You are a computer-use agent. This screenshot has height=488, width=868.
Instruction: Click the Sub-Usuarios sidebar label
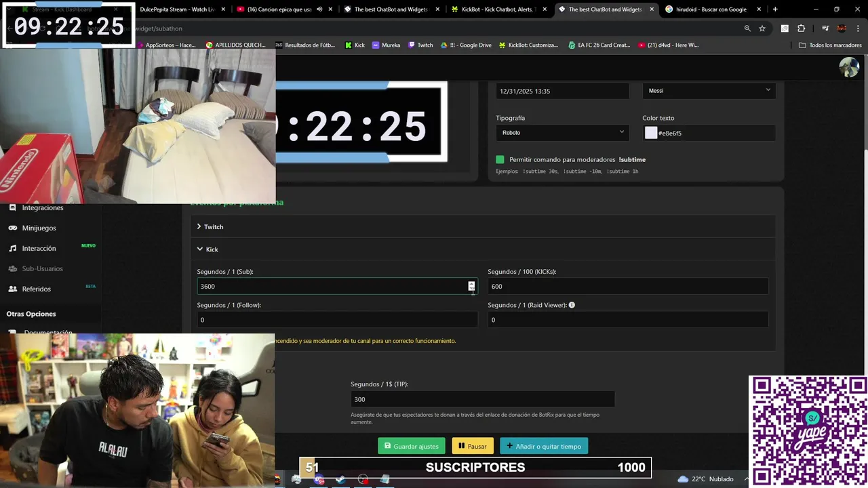tap(42, 269)
